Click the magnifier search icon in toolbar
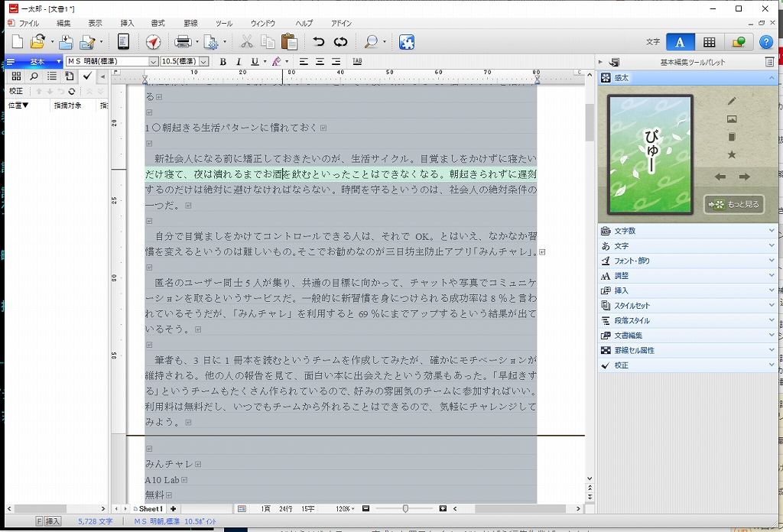The image size is (783, 532). click(x=371, y=42)
